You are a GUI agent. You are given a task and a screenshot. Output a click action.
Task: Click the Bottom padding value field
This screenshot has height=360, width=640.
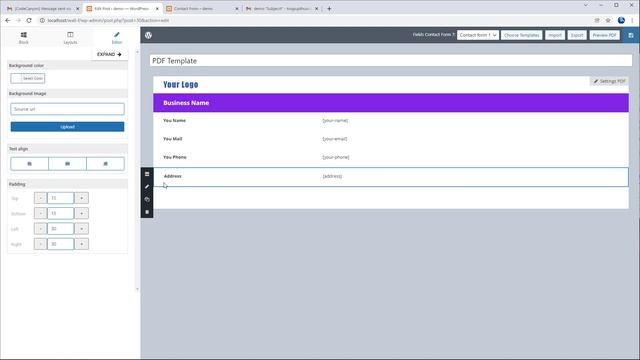[60, 213]
